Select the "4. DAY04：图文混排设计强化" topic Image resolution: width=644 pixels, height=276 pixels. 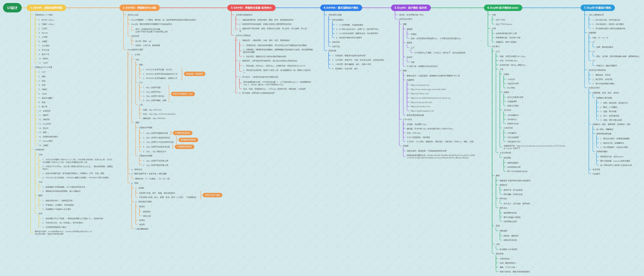point(341,8)
